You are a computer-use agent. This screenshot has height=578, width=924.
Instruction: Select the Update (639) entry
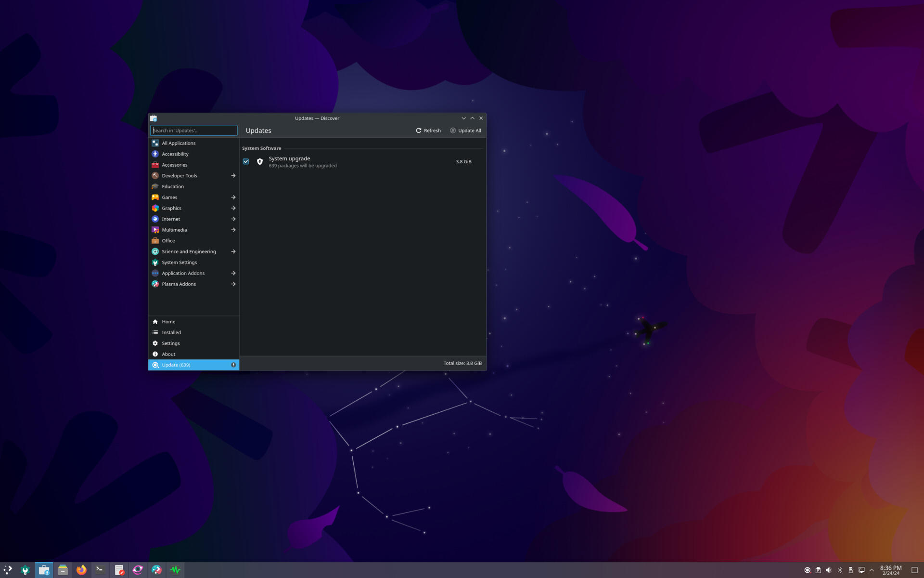(193, 365)
